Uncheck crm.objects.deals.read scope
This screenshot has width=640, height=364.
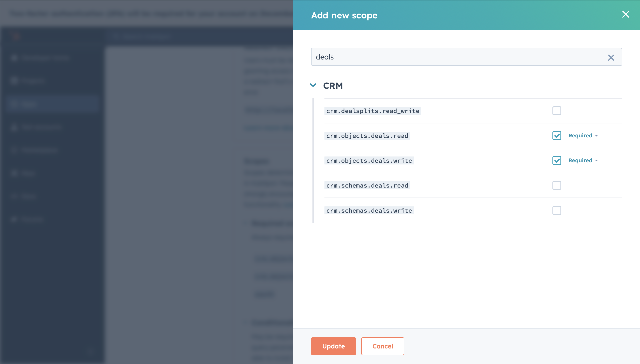556,135
